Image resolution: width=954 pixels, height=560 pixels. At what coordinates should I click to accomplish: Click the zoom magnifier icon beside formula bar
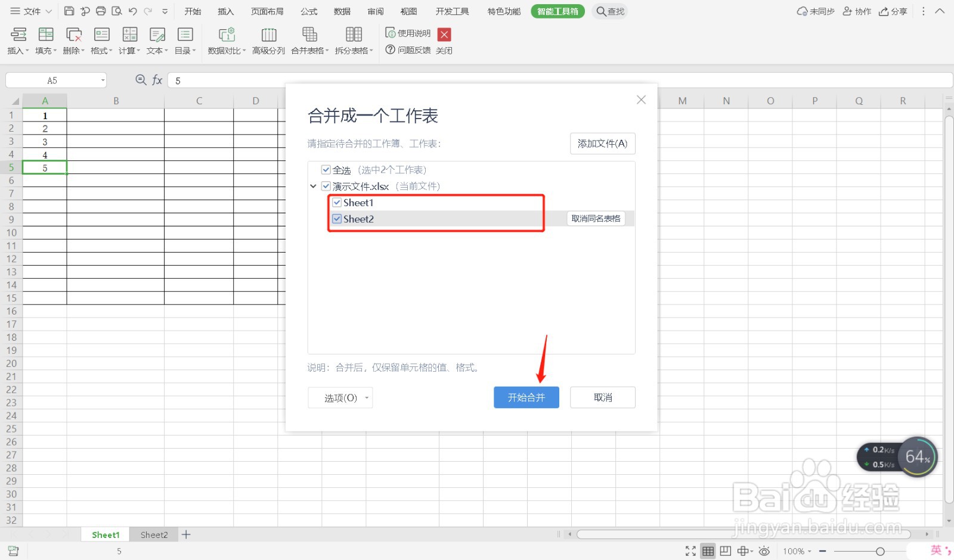141,80
